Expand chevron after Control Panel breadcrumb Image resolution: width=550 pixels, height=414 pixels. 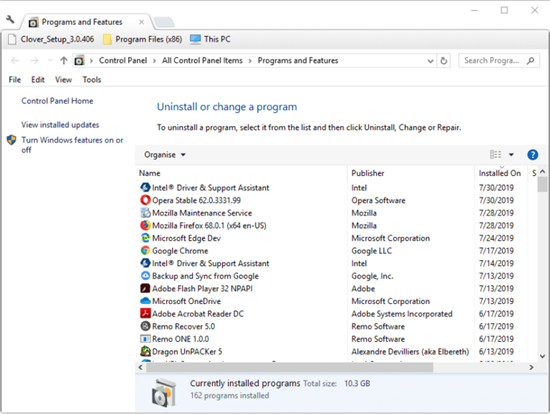pyautogui.click(x=154, y=61)
